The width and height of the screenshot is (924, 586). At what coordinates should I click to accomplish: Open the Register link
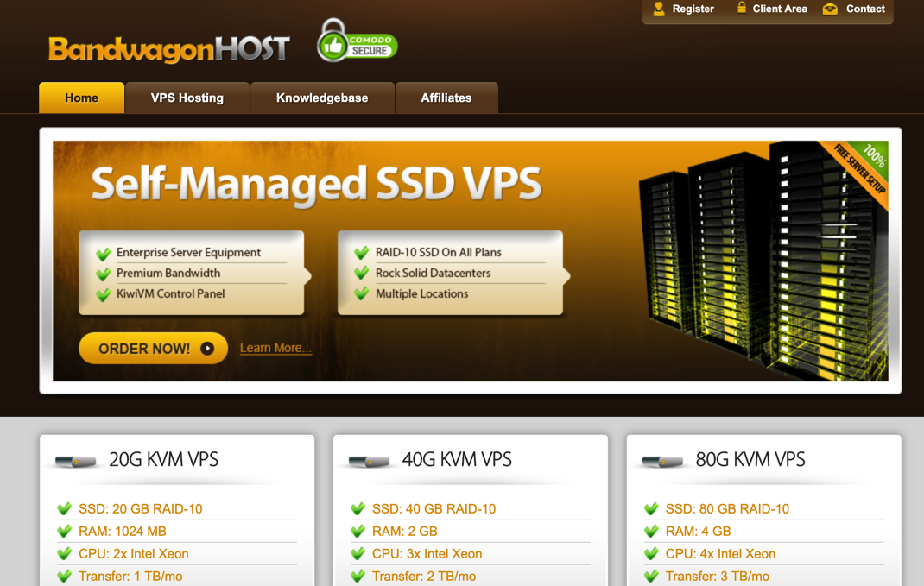point(693,9)
